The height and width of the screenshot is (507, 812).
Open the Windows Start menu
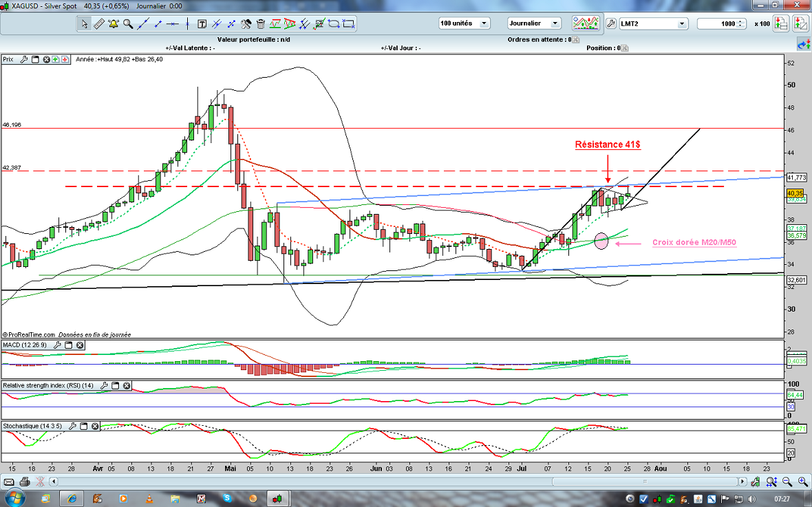14,497
